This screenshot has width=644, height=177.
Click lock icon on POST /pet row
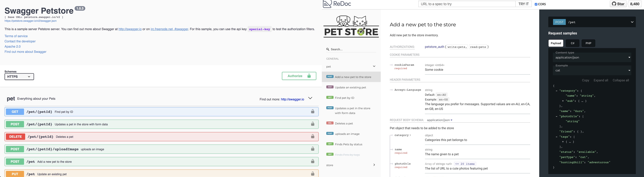(312, 161)
